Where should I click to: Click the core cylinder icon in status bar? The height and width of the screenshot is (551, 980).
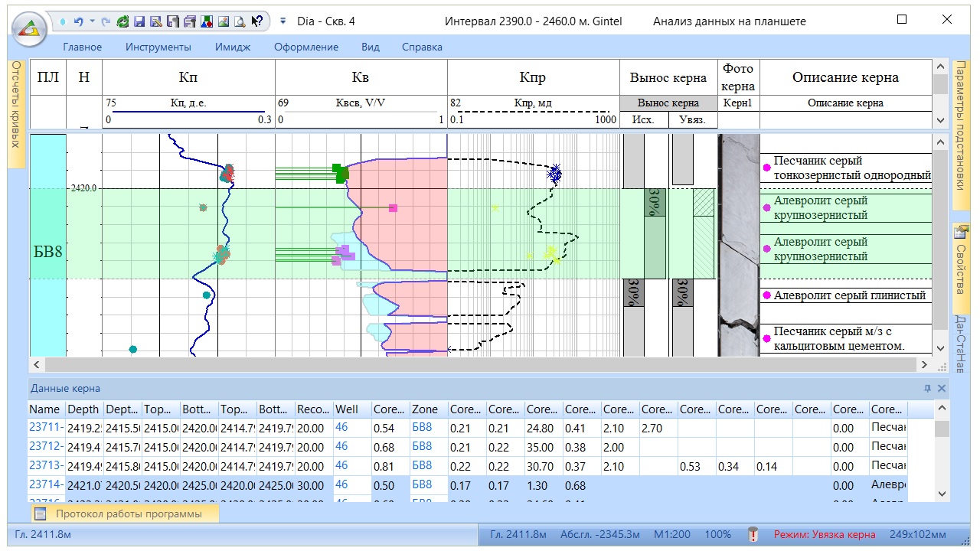tap(752, 534)
